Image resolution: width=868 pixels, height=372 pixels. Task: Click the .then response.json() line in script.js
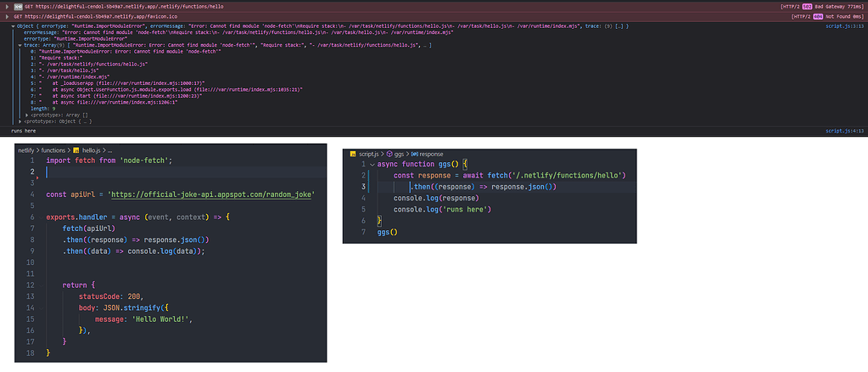(x=483, y=187)
